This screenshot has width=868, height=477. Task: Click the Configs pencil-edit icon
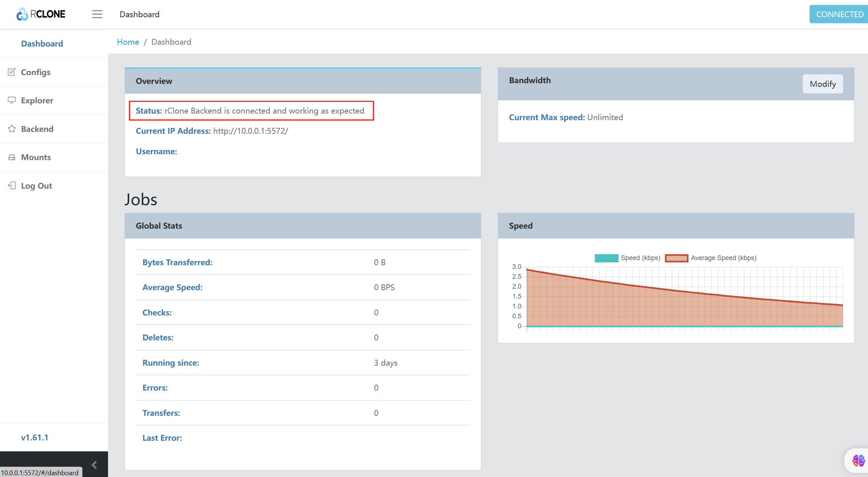click(12, 72)
